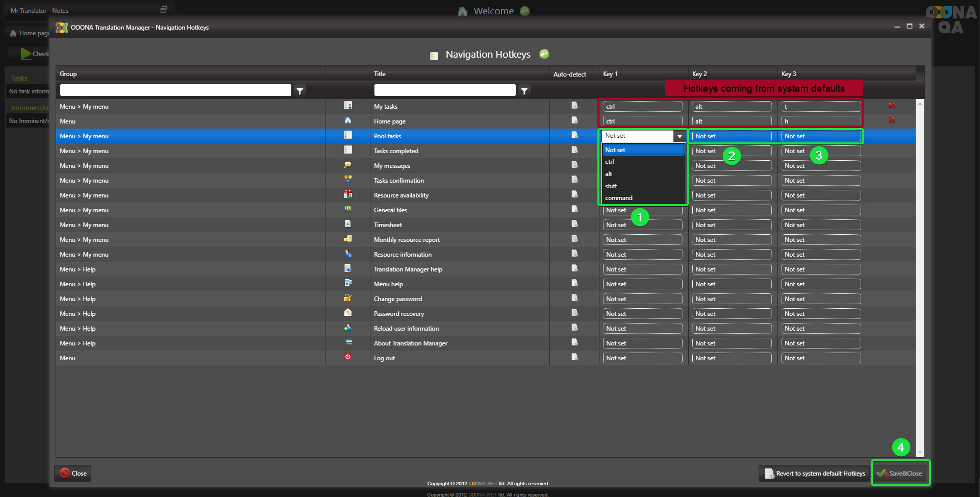Click the scrollbar down arrow of the hotkeys table
This screenshot has width=980, height=497.
tap(920, 453)
